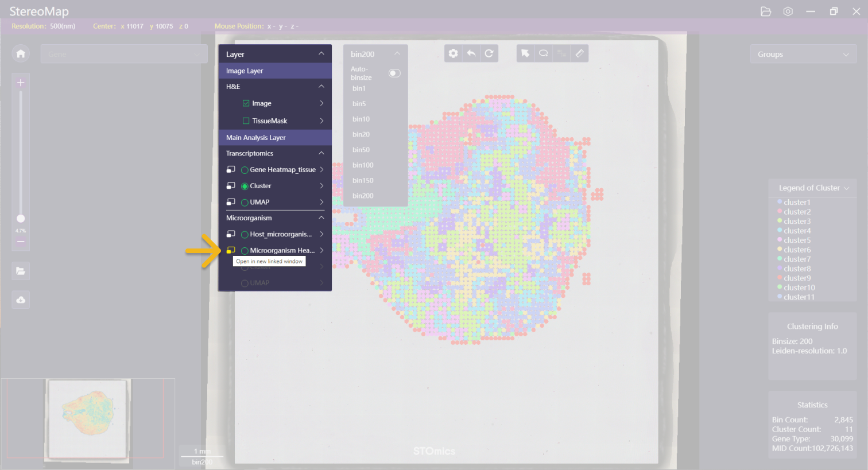Open the Groups dropdown
The height and width of the screenshot is (470, 868).
pyautogui.click(x=803, y=55)
